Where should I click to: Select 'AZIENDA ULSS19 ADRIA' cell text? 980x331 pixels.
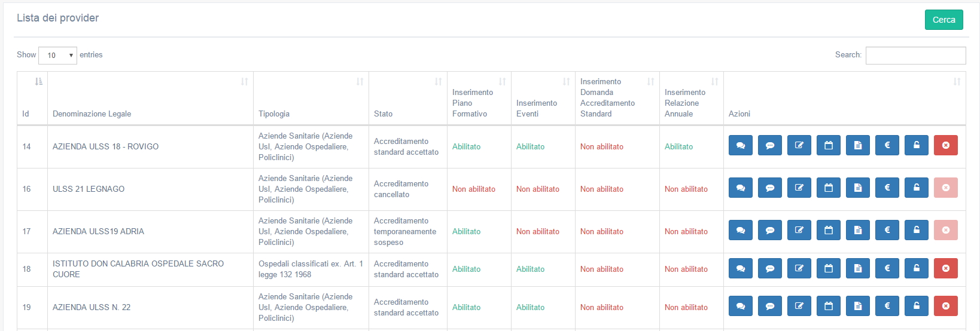click(x=98, y=231)
